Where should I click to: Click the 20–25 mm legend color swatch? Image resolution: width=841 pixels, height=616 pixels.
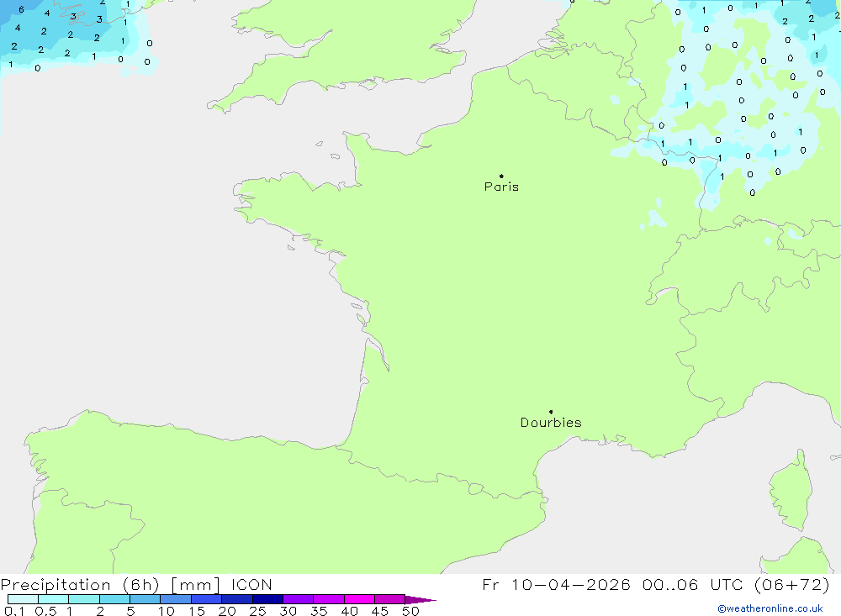coord(237,599)
